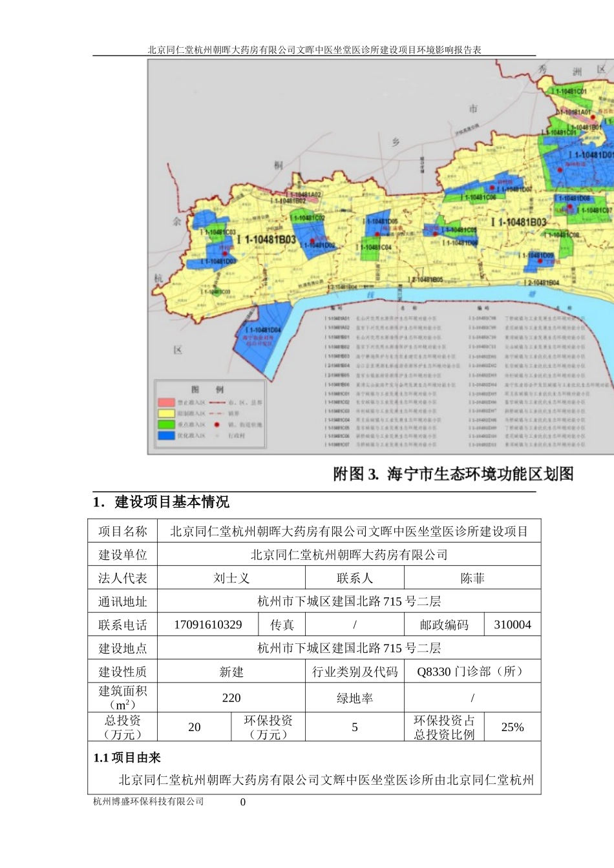
Task: Select the building area value 220
Action: point(231,698)
